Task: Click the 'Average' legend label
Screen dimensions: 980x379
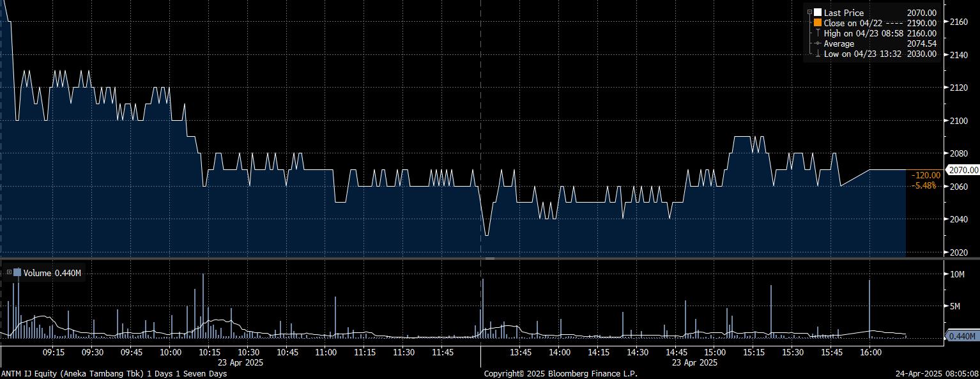Action: [839, 43]
